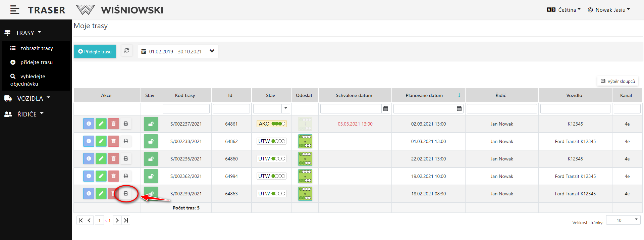This screenshot has height=240, width=644.
Task: Open the 'Výběr sloupců' column chooser
Action: click(x=618, y=81)
